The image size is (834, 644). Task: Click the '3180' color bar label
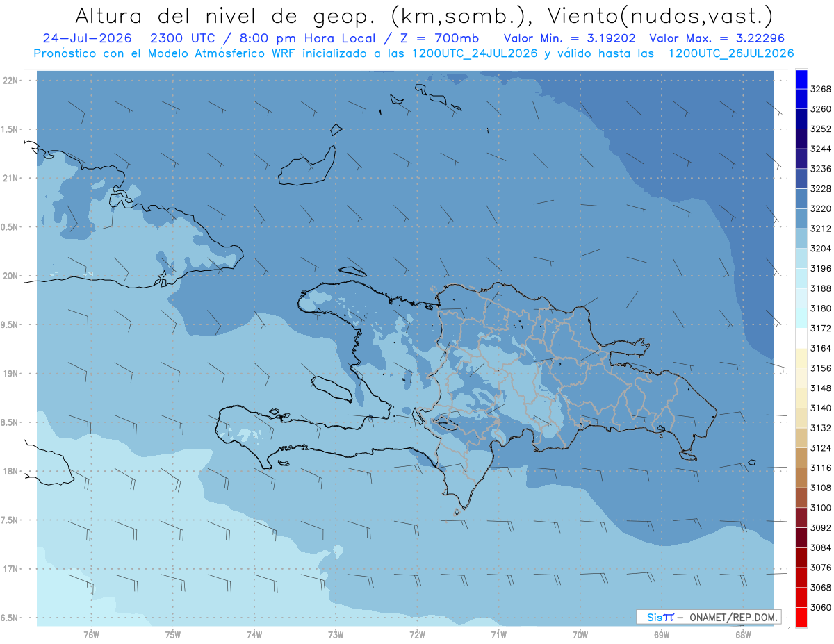click(x=821, y=308)
